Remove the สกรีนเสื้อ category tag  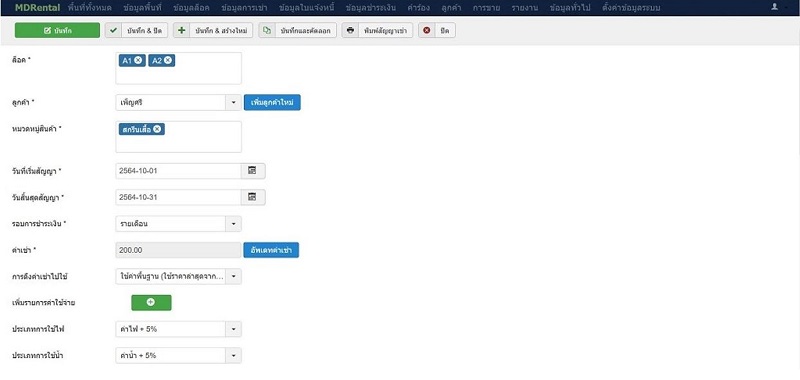(157, 129)
